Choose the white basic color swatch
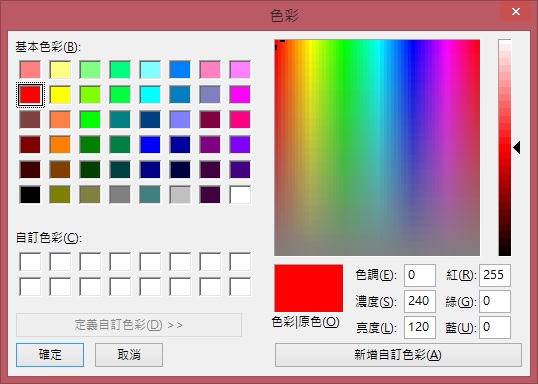Viewport: 538px width, 384px height. (x=240, y=195)
